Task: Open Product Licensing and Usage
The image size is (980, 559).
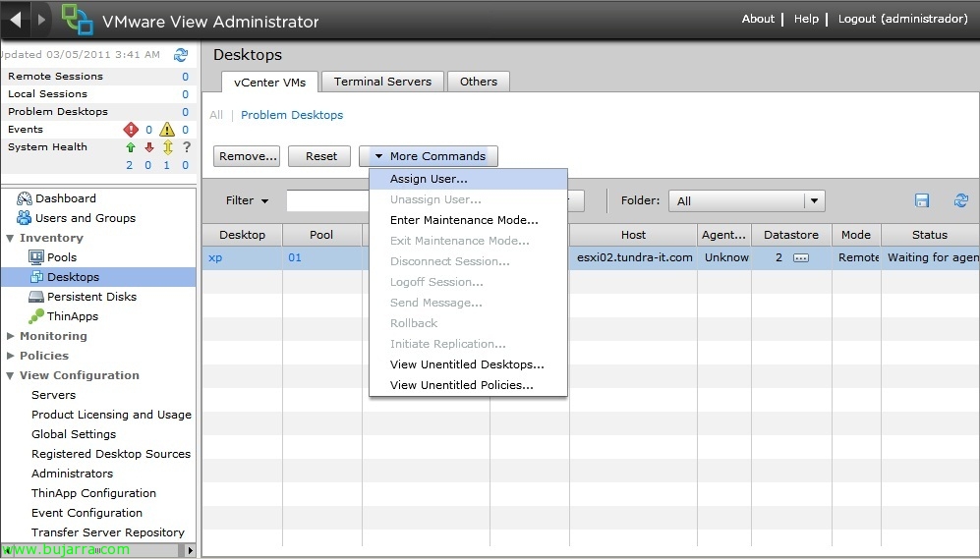Action: click(x=111, y=415)
